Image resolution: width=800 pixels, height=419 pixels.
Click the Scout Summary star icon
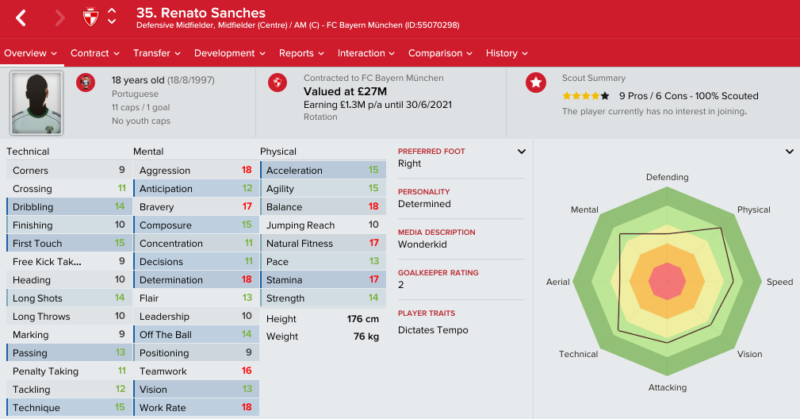pyautogui.click(x=536, y=83)
